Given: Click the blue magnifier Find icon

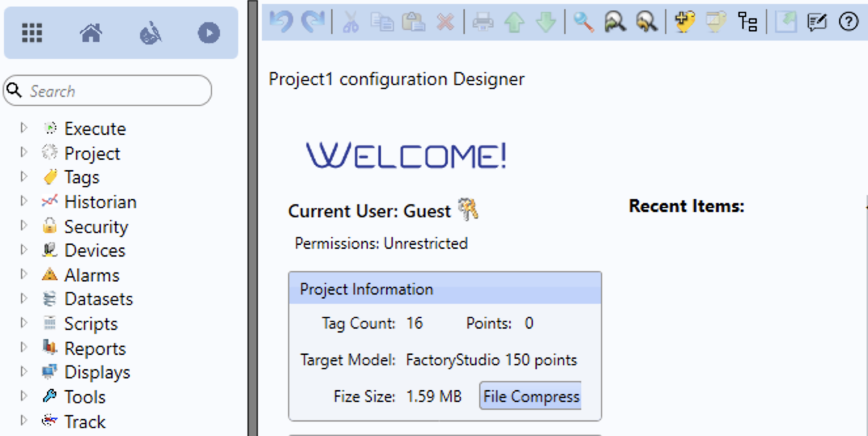Looking at the screenshot, I should click(583, 22).
